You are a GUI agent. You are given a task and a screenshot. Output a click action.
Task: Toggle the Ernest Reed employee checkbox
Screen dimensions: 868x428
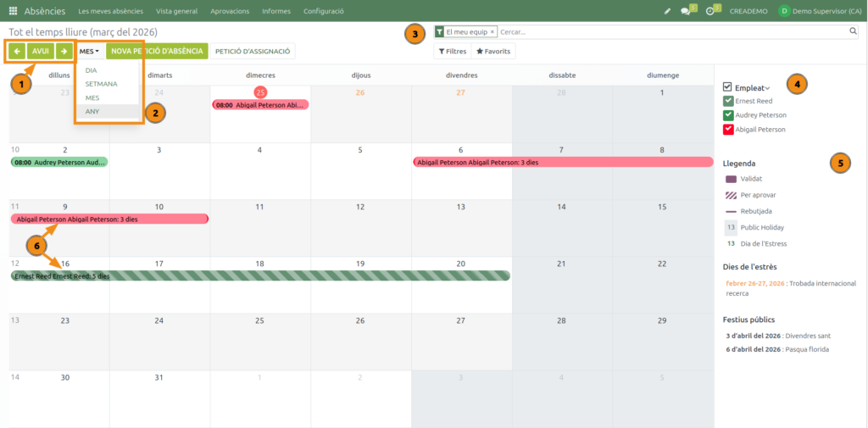coord(728,101)
